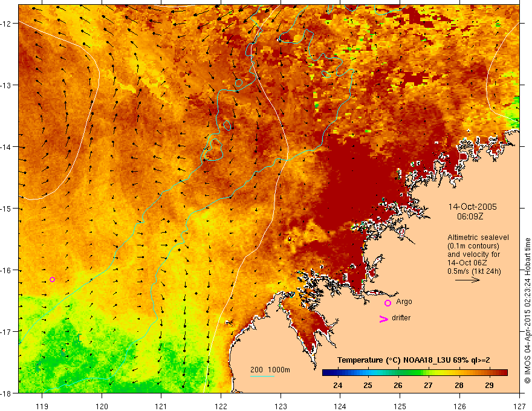
Task: Click the 'Altimetric sealevel' caption
Action: pyautogui.click(x=478, y=238)
